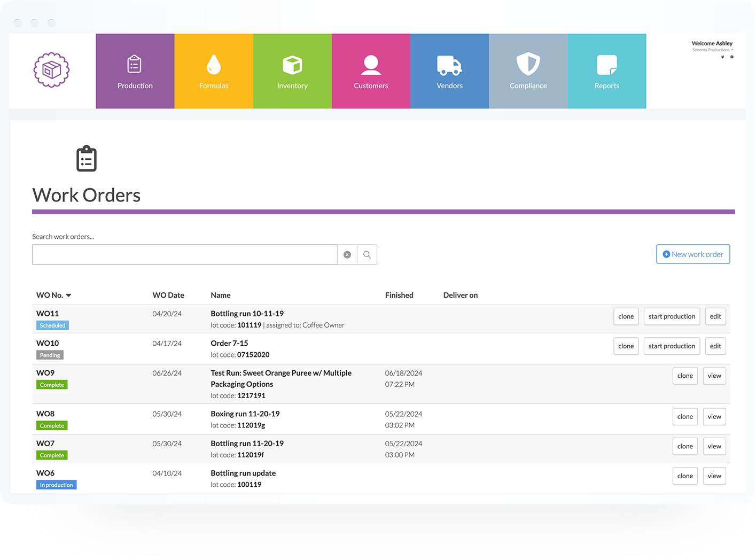
Task: Click the Complete badge under WO9
Action: click(52, 385)
